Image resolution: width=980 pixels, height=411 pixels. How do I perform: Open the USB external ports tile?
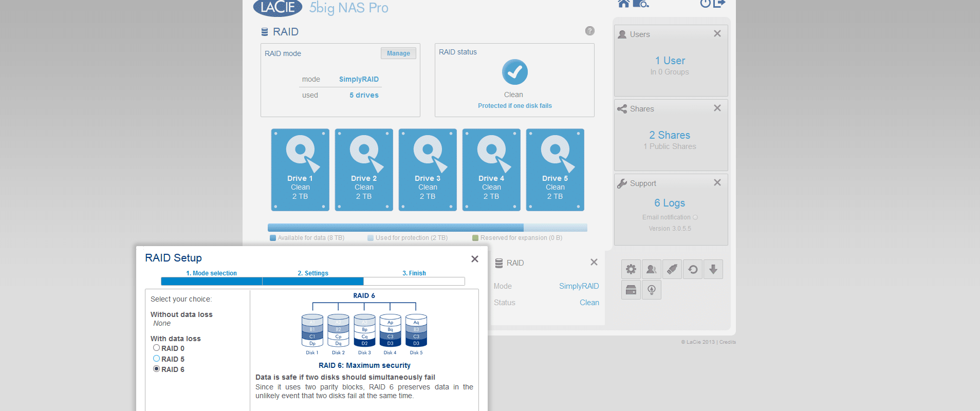(672, 269)
